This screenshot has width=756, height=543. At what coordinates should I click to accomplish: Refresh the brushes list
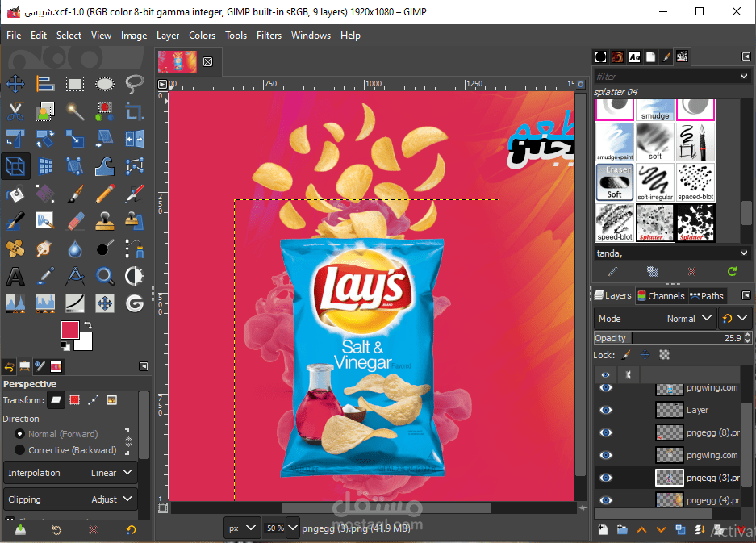(x=732, y=271)
